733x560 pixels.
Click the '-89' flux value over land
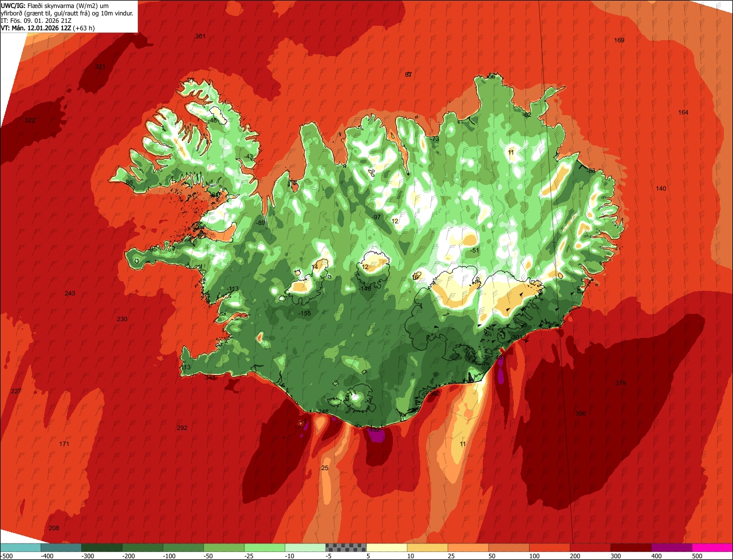pos(261,223)
